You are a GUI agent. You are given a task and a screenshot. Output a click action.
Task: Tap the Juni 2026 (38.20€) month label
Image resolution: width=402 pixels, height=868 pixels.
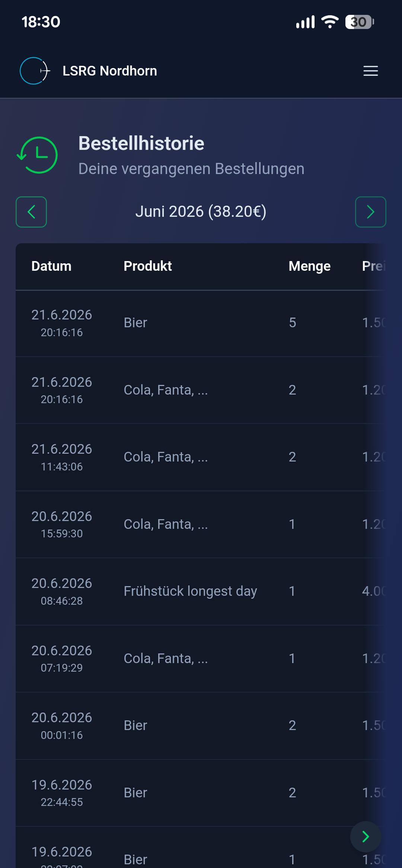tap(201, 212)
